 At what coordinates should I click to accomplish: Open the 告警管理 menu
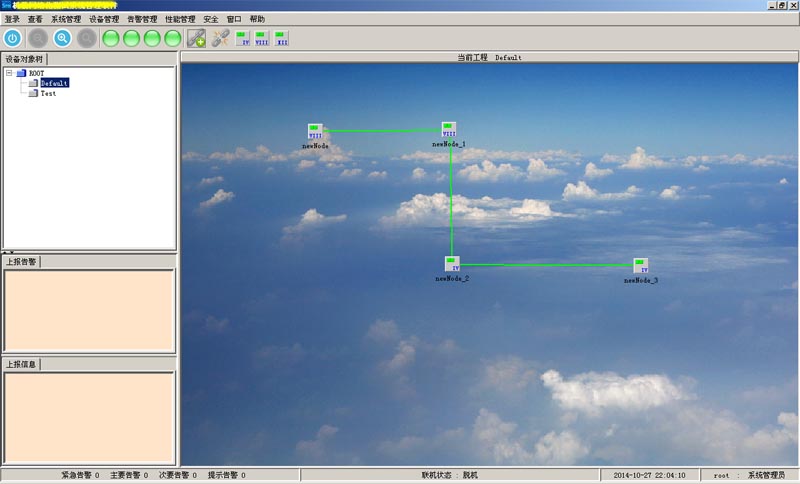(x=142, y=19)
